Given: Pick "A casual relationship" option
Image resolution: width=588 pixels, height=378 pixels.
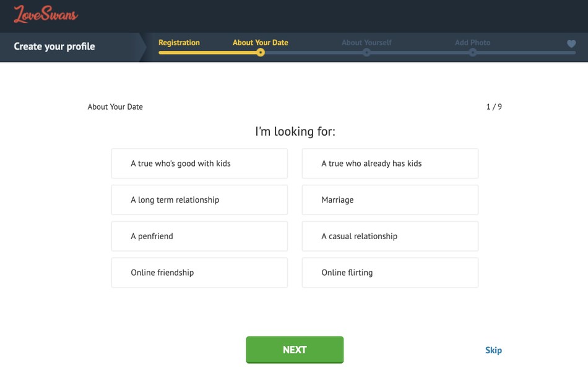Looking at the screenshot, I should point(390,236).
